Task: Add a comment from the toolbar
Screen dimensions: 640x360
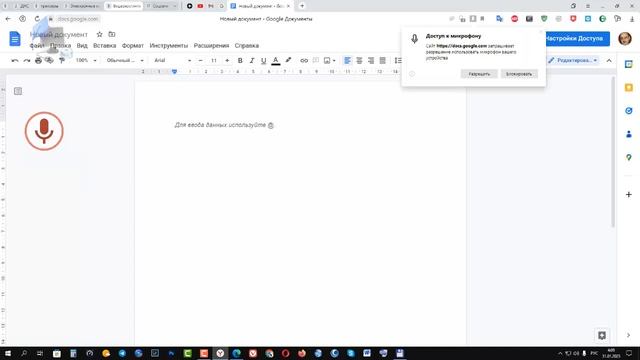Action: coord(316,60)
